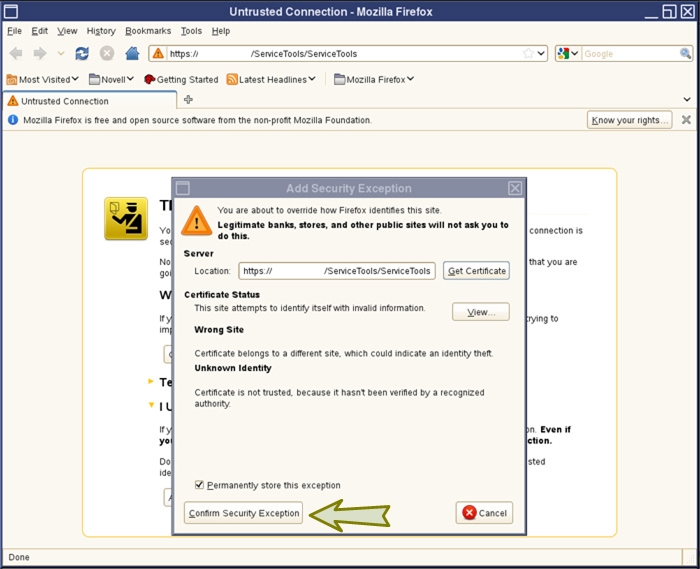Open the Tools menu
The width and height of the screenshot is (700, 569).
[x=191, y=31]
